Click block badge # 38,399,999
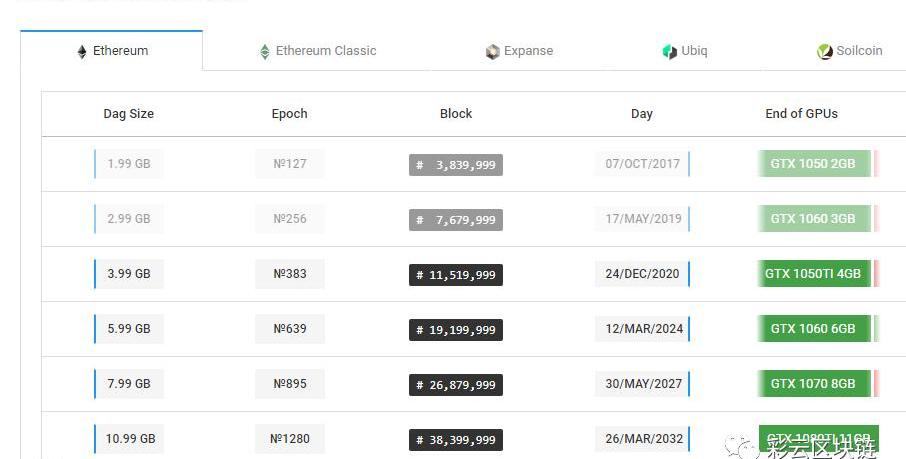This screenshot has height=459, width=906. [x=456, y=439]
